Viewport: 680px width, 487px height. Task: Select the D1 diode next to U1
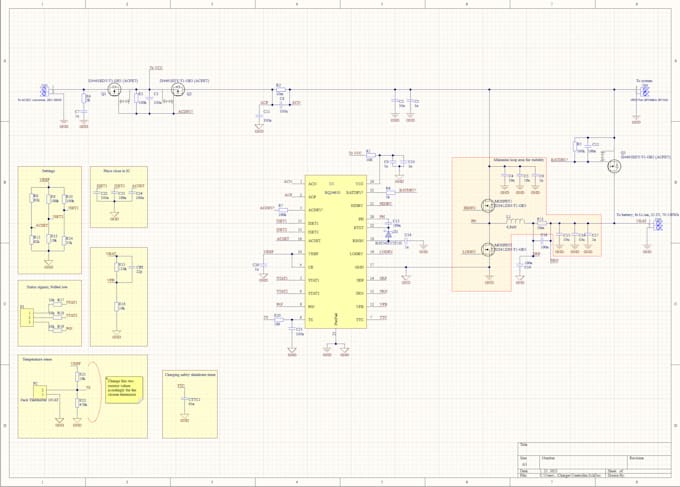click(389, 235)
